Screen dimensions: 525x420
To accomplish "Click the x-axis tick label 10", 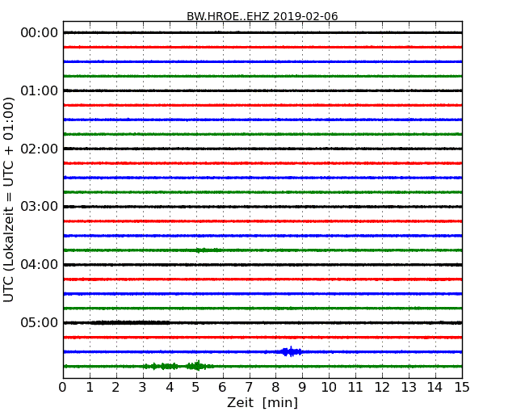I will (329, 388).
